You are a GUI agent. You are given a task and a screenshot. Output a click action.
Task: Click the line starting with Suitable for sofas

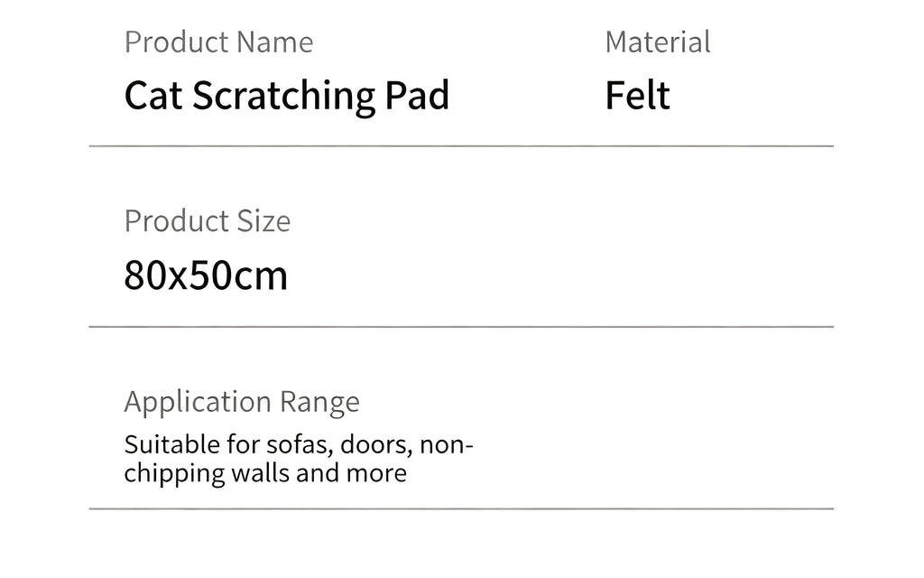(299, 444)
